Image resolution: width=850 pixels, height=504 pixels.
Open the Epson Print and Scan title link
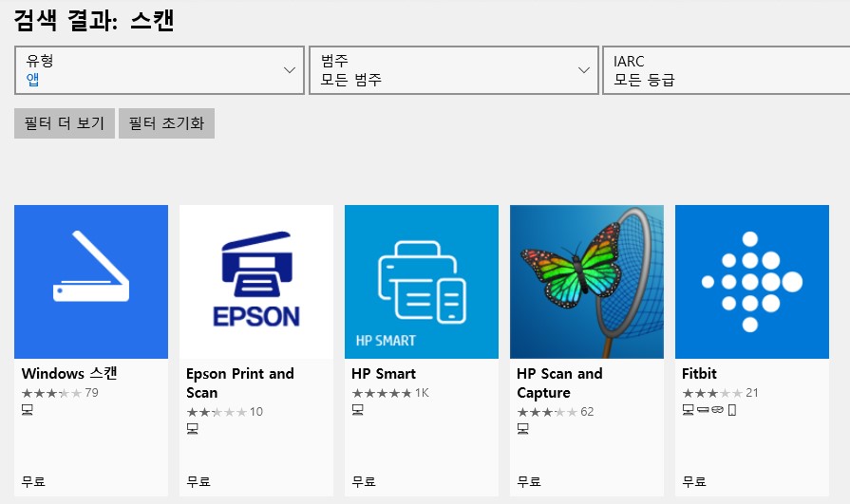click(240, 383)
